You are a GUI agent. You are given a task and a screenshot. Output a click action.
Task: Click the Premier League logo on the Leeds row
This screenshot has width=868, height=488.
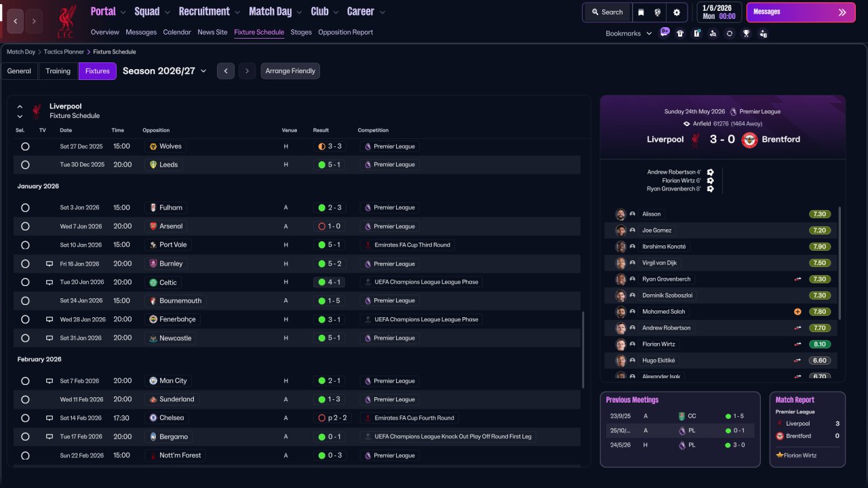pos(368,165)
